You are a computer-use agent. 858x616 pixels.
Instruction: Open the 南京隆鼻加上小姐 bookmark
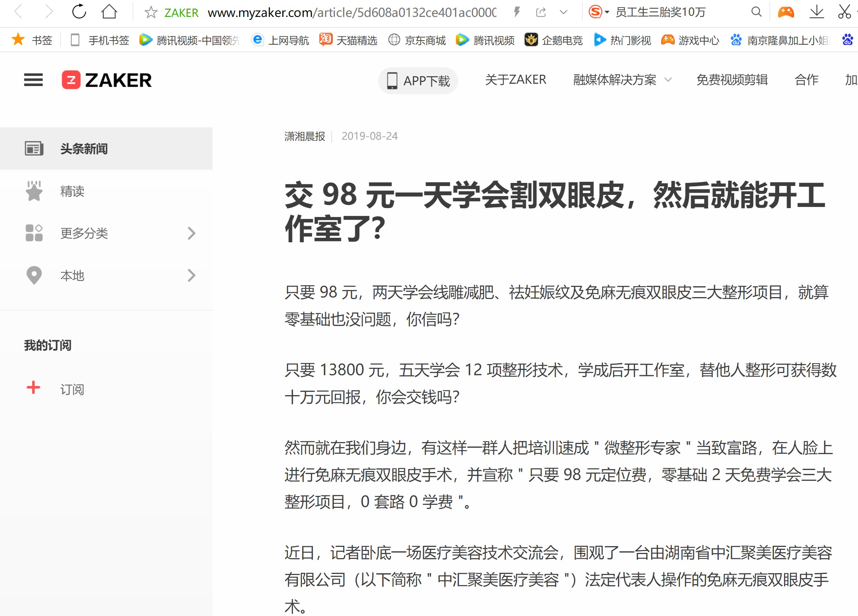(x=779, y=40)
